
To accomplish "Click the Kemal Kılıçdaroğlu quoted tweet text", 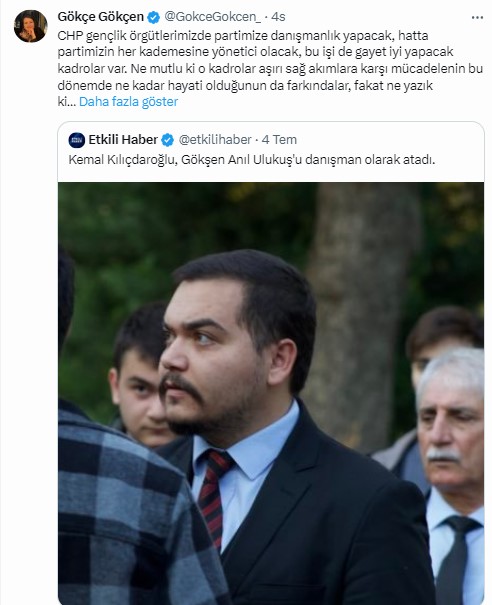I will click(x=252, y=159).
